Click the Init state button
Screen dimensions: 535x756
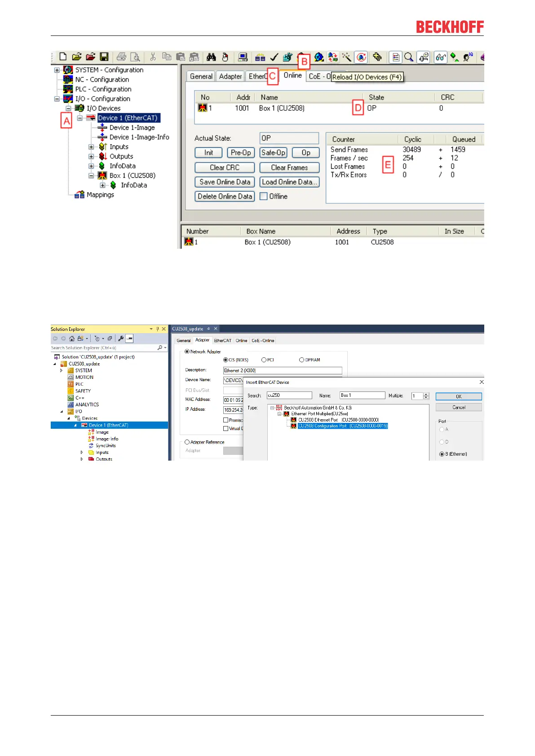209,153
